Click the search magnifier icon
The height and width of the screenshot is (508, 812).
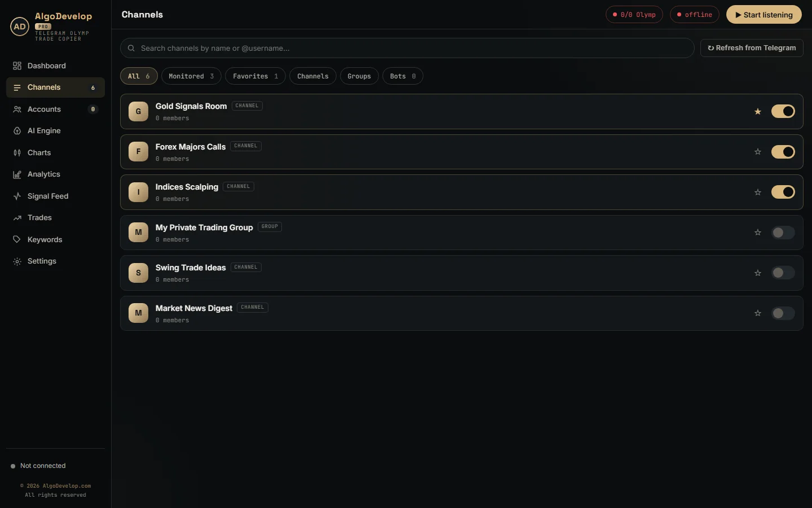coord(131,49)
